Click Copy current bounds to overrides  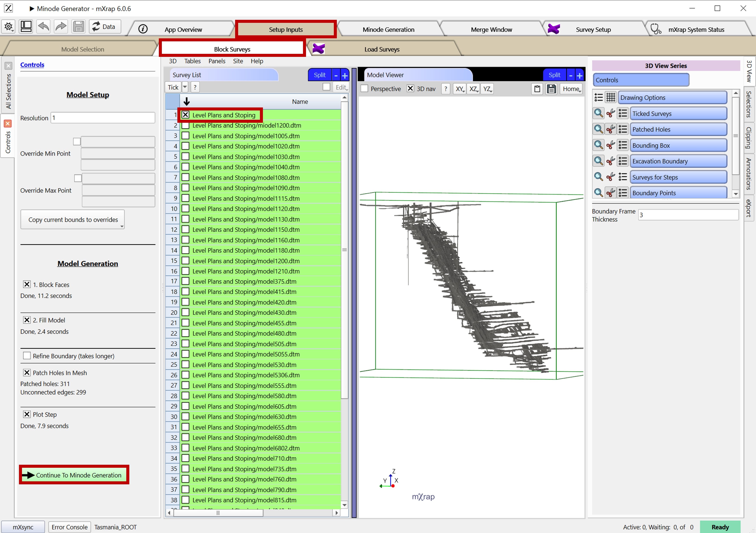point(73,220)
